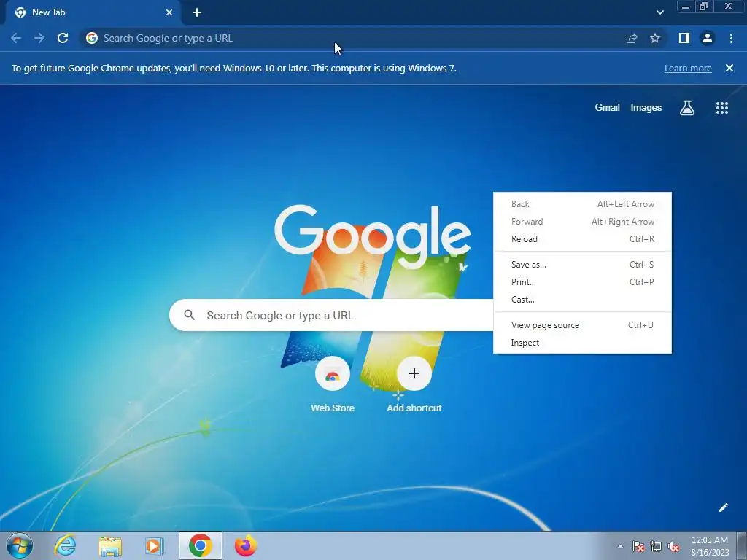Focus the Google search box
Viewport: 747px width, 560px height.
[x=331, y=315]
